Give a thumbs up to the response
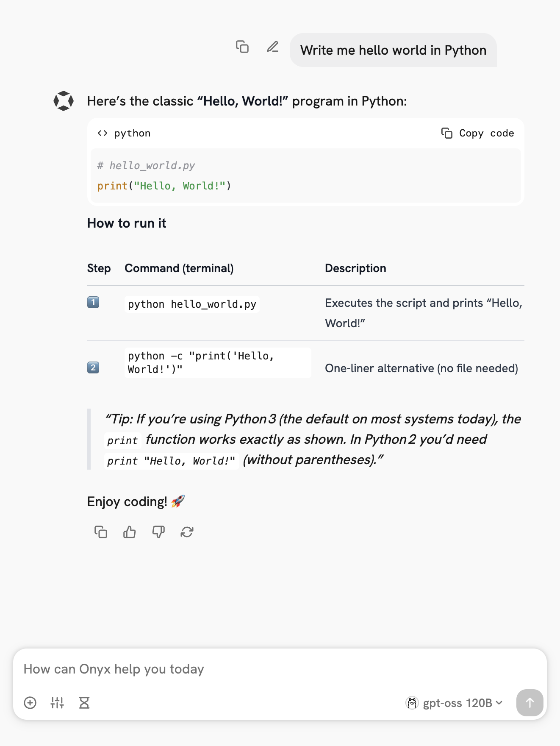The image size is (560, 746). point(130,532)
